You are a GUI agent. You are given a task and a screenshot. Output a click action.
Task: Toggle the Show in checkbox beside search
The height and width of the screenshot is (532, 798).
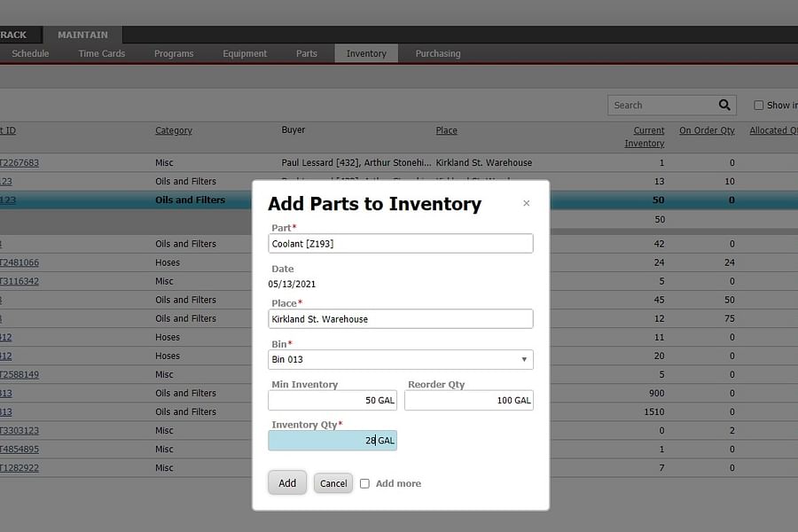coord(760,105)
